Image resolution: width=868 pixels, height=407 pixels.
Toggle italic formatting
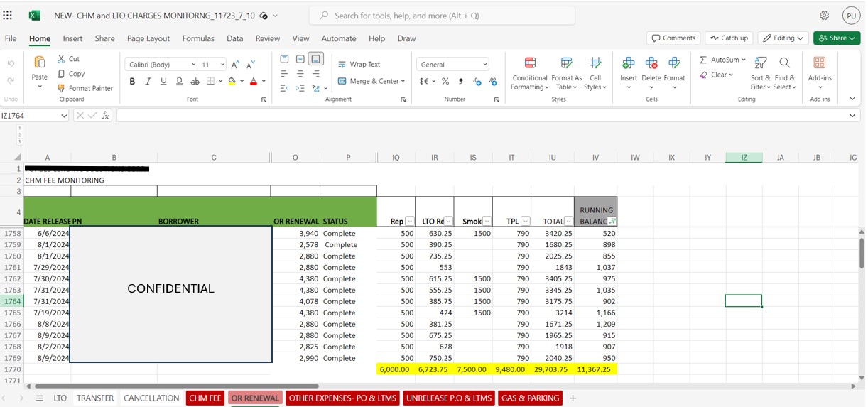[x=148, y=82]
